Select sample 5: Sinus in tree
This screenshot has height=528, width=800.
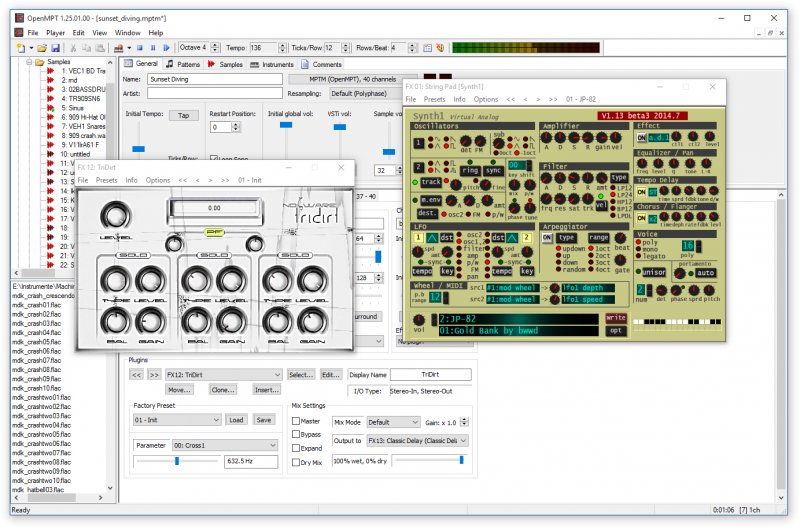72,108
